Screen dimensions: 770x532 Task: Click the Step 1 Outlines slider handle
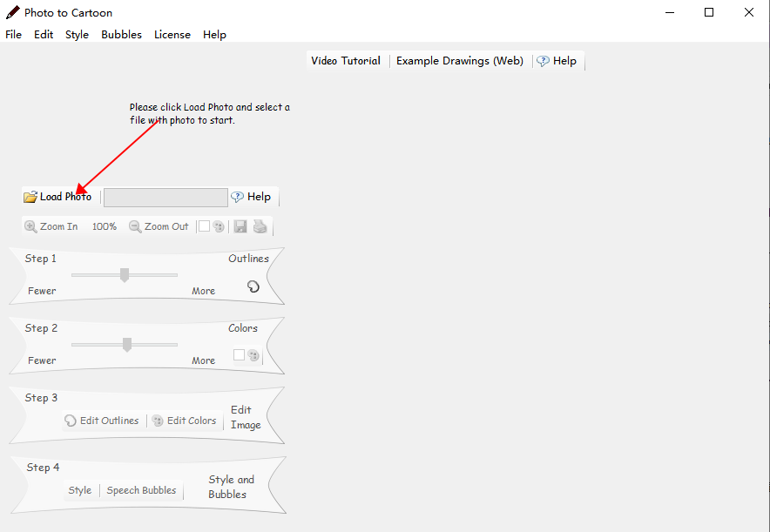click(x=125, y=275)
